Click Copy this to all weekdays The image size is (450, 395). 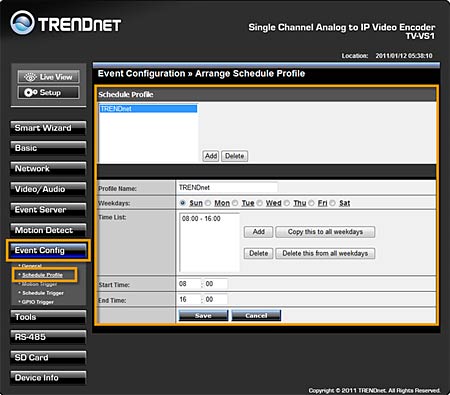coord(325,232)
